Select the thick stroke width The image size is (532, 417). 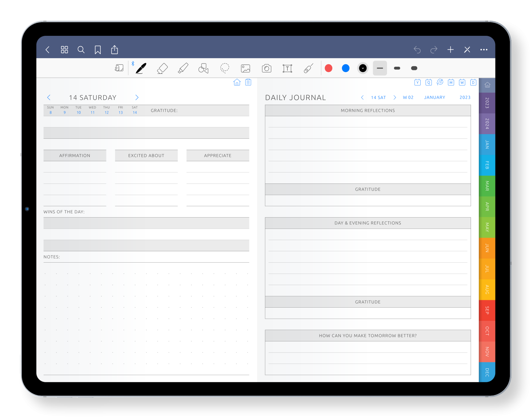point(414,68)
